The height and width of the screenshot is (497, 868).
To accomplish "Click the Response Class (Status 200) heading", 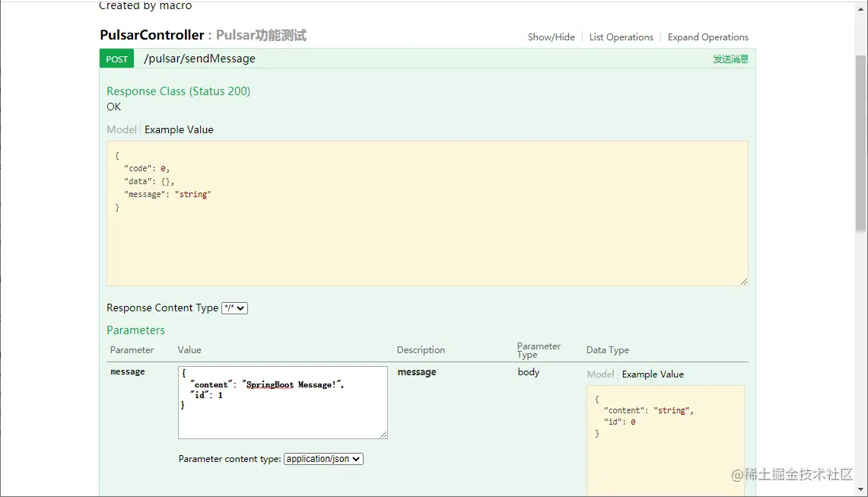I will tap(178, 91).
